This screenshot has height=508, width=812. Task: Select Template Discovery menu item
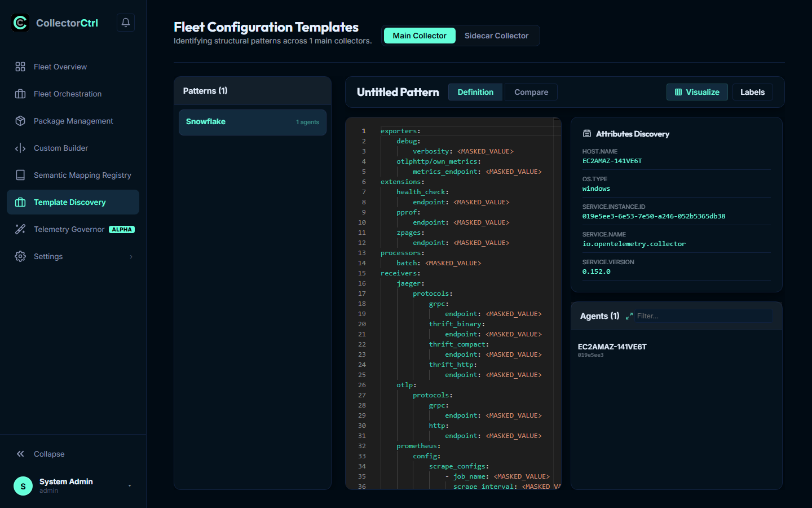pyautogui.click(x=73, y=202)
